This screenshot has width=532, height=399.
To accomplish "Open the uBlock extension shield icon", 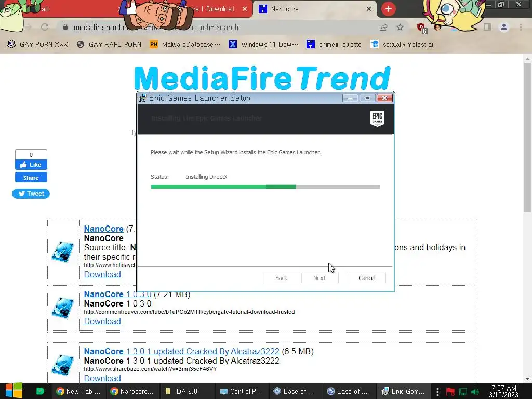I will point(422,28).
